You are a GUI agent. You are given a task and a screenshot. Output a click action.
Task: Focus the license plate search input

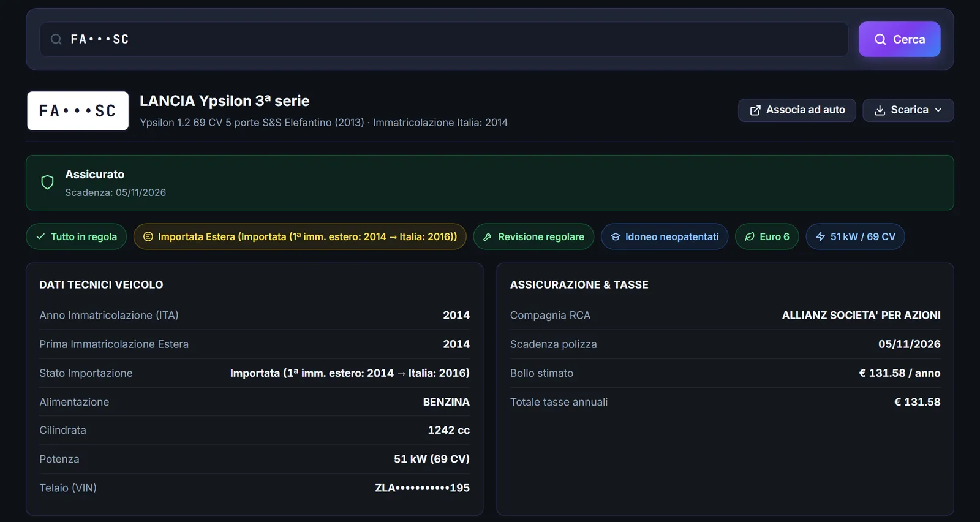click(444, 39)
